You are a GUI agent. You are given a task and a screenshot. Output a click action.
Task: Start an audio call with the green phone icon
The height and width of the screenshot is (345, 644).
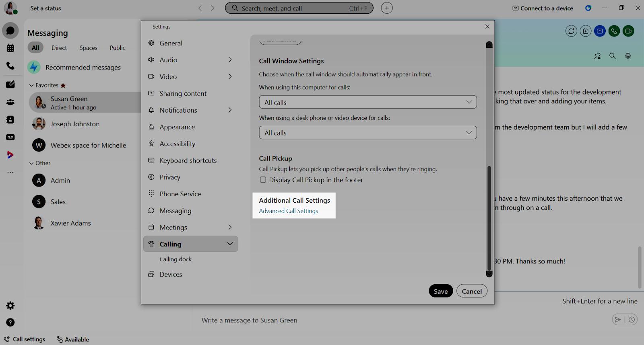click(x=614, y=31)
